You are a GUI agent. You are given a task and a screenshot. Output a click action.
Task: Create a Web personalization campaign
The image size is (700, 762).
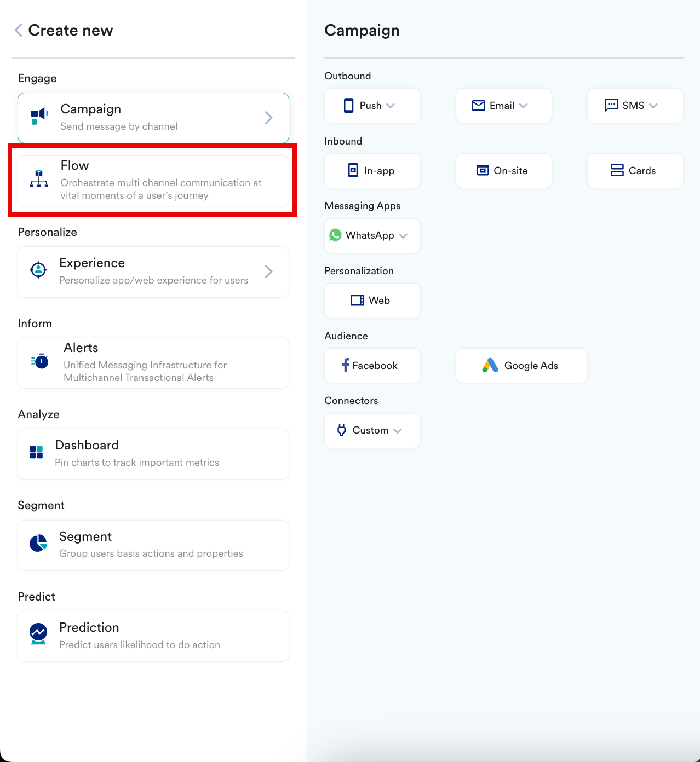[x=372, y=301]
